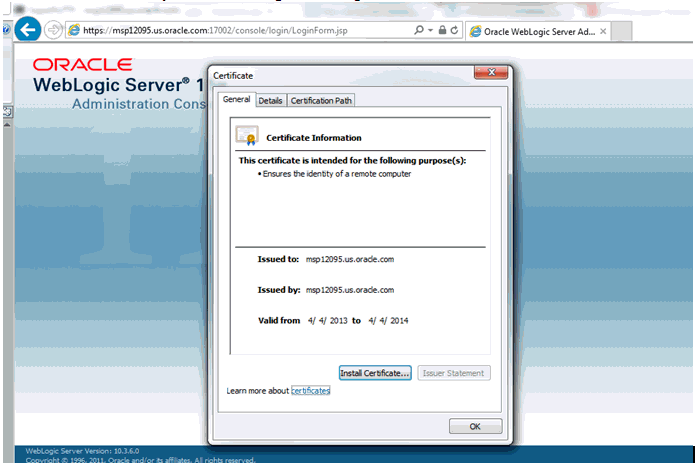The image size is (698, 467).
Task: Click the Certificate Information heading
Action: coord(313,138)
